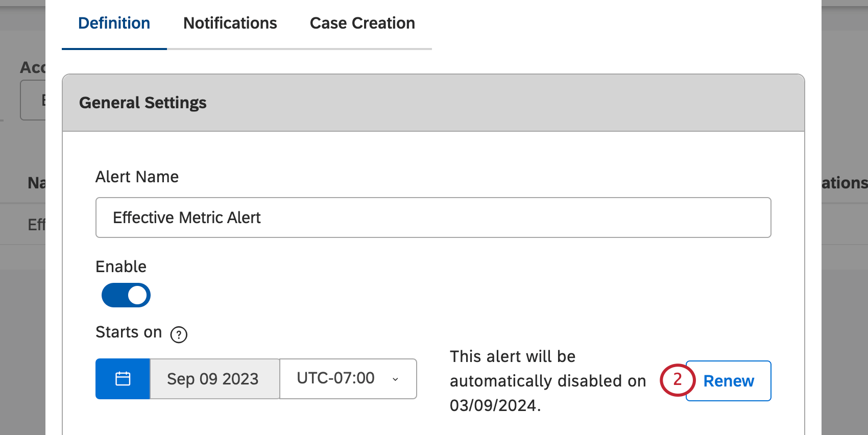This screenshot has width=868, height=435.
Task: Click the timezone dropdown chevron arrow
Action: pos(395,380)
